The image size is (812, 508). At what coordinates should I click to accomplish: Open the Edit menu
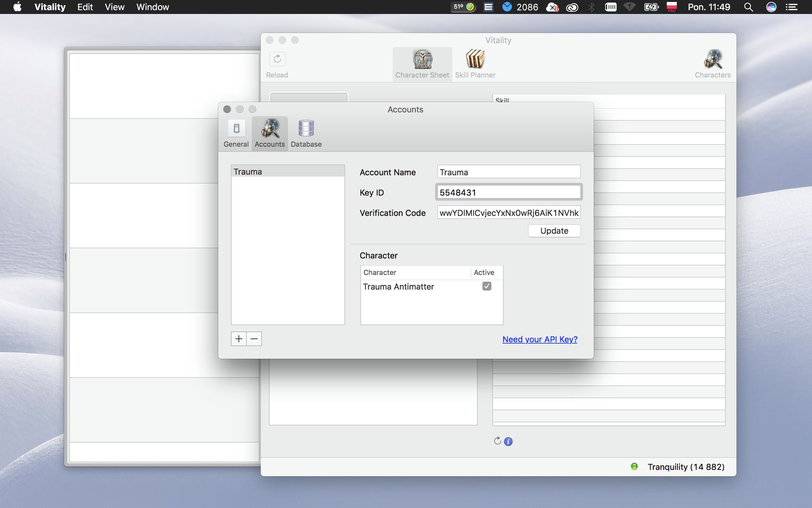tap(85, 7)
